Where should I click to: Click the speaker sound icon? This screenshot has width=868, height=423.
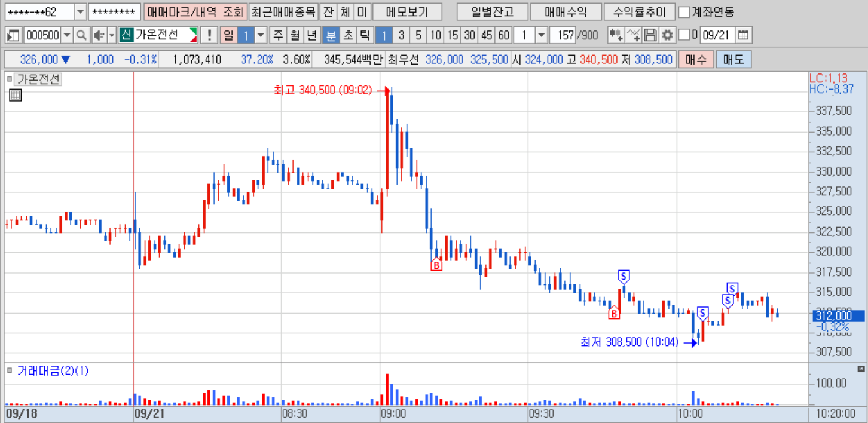pyautogui.click(x=99, y=35)
